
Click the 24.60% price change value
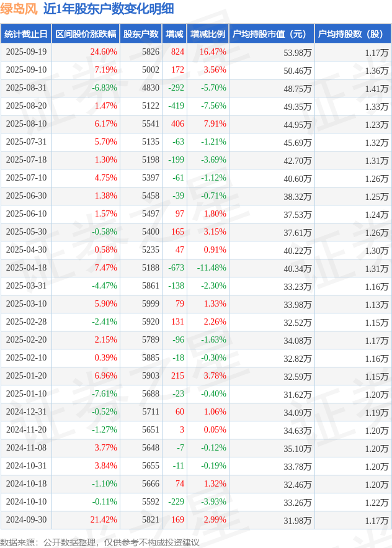pyautogui.click(x=104, y=52)
